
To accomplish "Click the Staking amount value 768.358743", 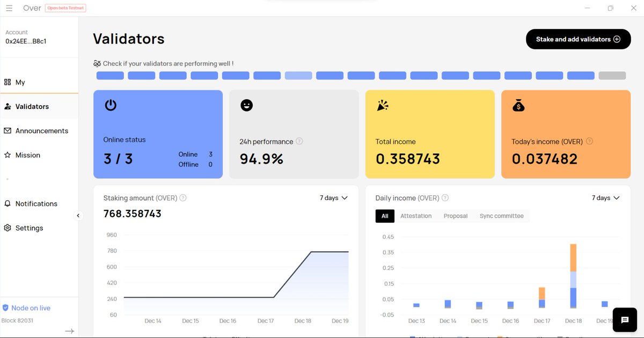I will (x=133, y=214).
